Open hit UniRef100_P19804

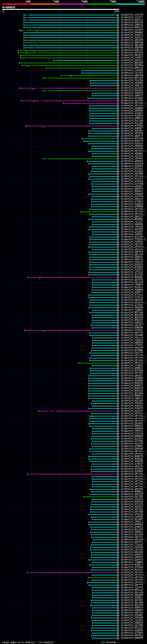[x=132, y=116]
